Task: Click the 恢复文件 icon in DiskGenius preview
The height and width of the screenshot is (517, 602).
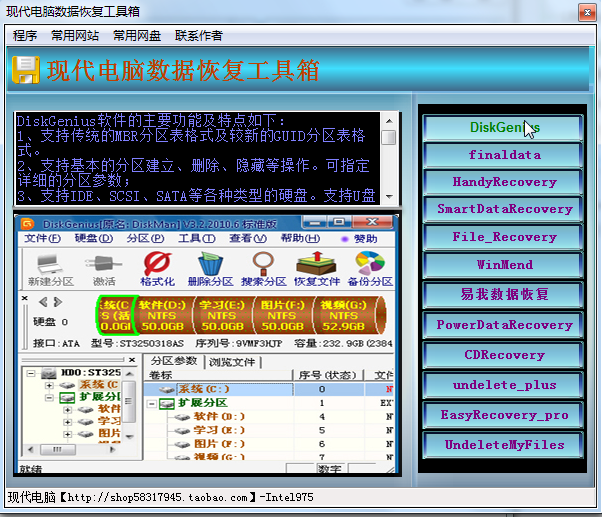Action: [x=317, y=269]
